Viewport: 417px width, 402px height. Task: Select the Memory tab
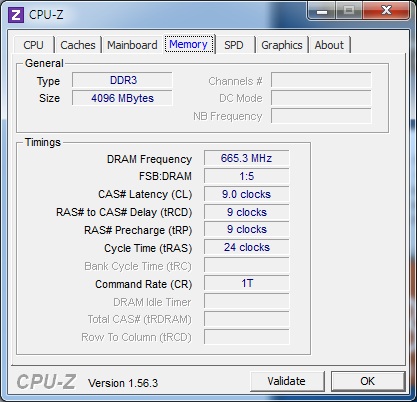coord(189,44)
